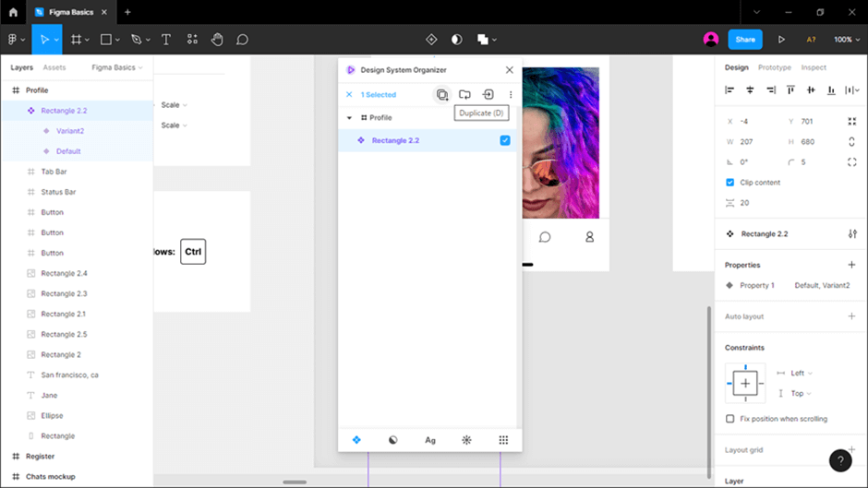Open the Resources tool
This screenshot has width=868, height=488.
192,40
